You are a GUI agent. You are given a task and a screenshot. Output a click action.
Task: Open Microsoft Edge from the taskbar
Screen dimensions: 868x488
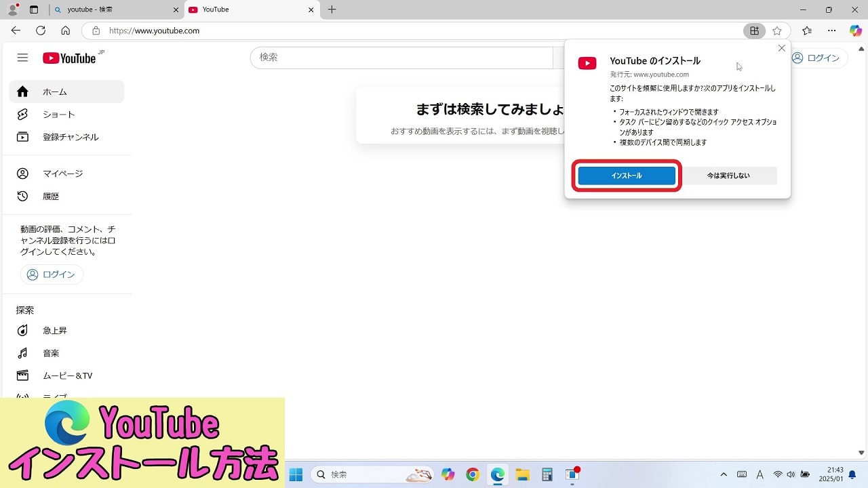(498, 474)
